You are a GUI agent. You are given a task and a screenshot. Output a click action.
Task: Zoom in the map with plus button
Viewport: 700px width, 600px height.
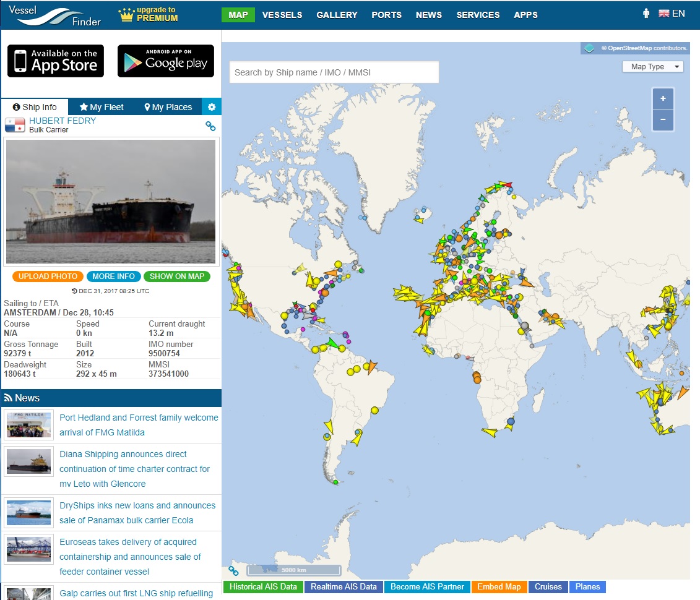[663, 98]
